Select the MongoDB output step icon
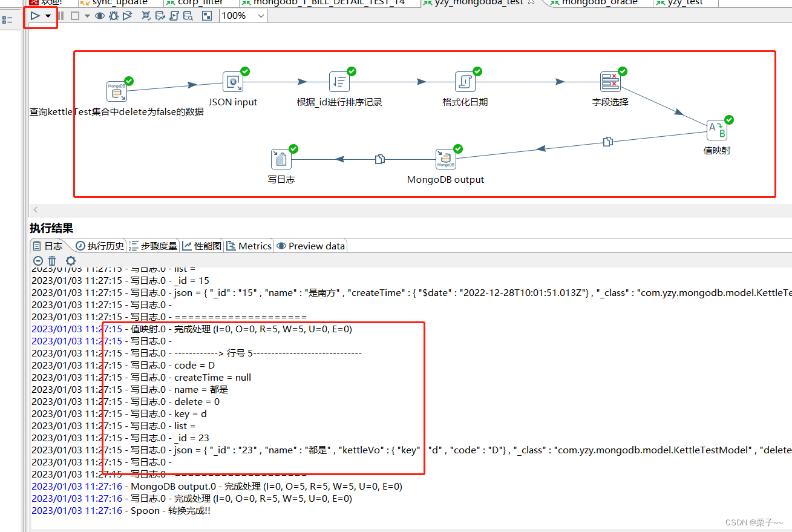Screen dimensions: 792x532 (x=446, y=159)
